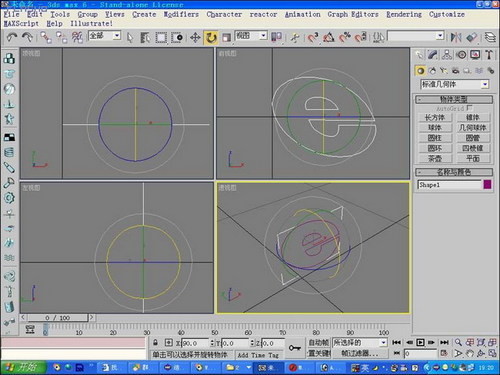500x375 pixels.
Task: Click the Redo arrow in the main toolbar
Action: (x=27, y=37)
